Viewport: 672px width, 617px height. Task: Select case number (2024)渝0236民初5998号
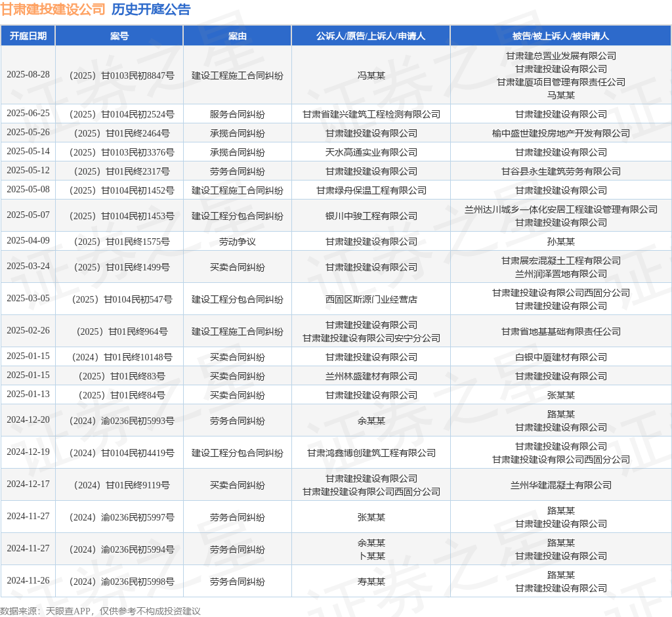click(x=121, y=582)
